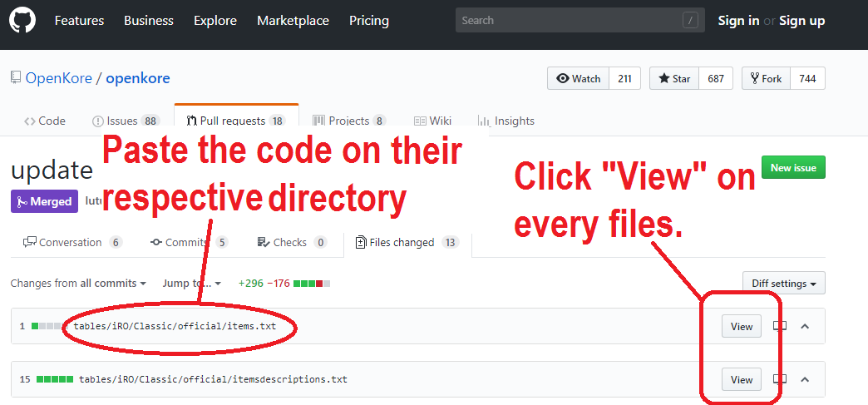The height and width of the screenshot is (405, 868).
Task: Show rich display icon for items.txt
Action: pyautogui.click(x=779, y=326)
